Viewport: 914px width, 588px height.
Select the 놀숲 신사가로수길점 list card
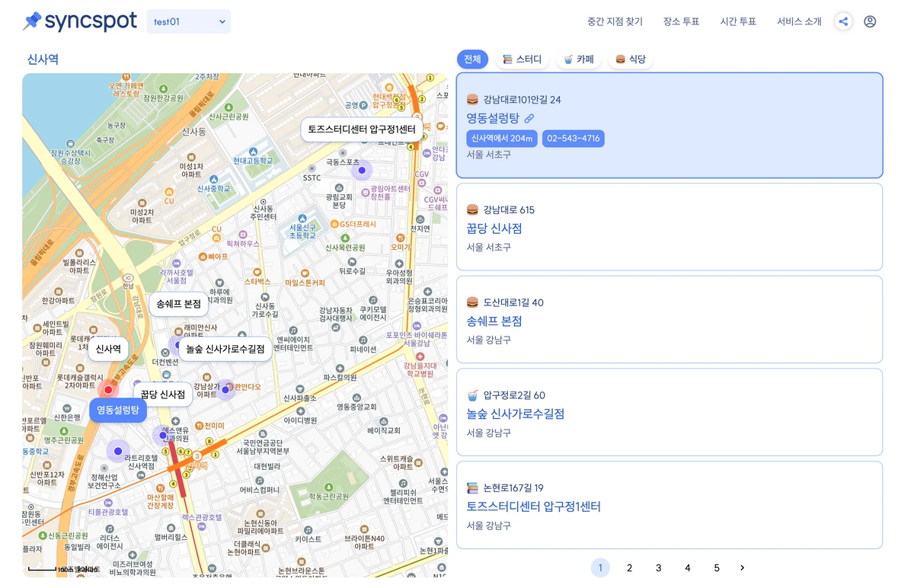tap(670, 413)
